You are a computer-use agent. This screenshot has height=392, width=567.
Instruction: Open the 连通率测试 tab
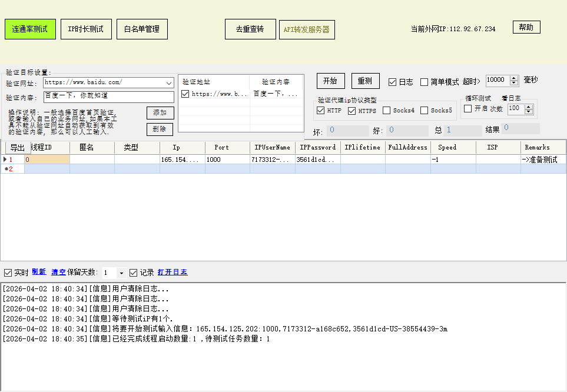coord(30,29)
